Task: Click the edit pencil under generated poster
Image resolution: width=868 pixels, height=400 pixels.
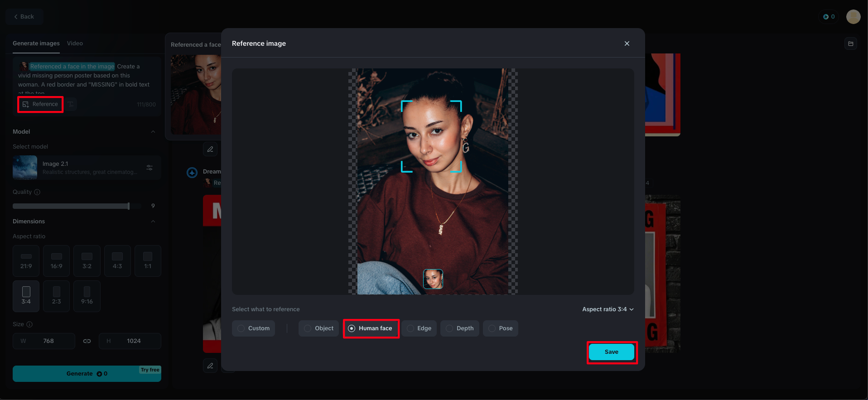Action: 210,366
